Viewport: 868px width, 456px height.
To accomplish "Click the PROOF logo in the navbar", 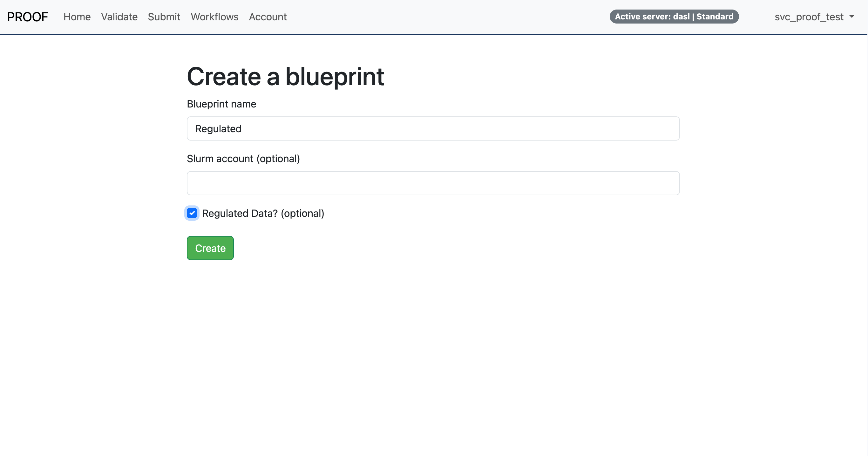I will click(28, 17).
